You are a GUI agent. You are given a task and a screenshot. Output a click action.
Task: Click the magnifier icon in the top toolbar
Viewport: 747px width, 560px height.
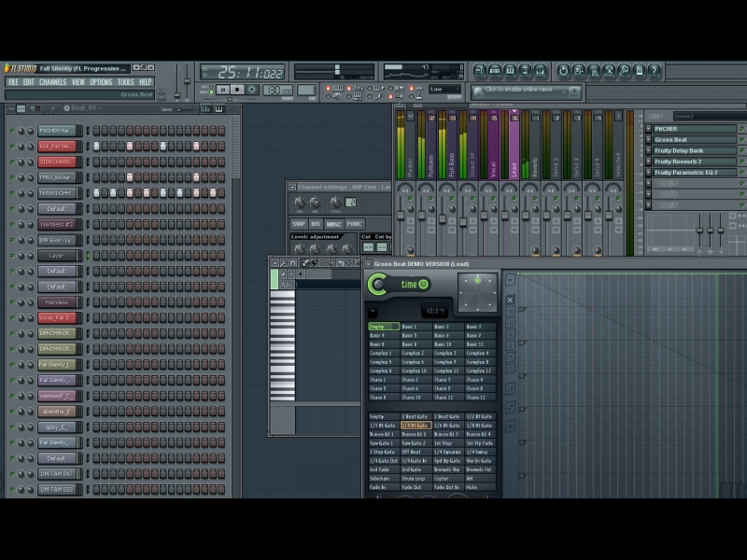pos(624,71)
